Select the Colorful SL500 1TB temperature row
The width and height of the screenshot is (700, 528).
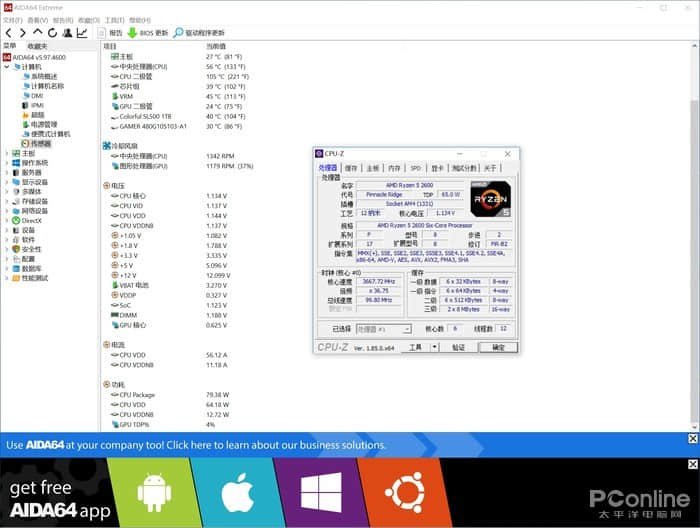point(179,116)
